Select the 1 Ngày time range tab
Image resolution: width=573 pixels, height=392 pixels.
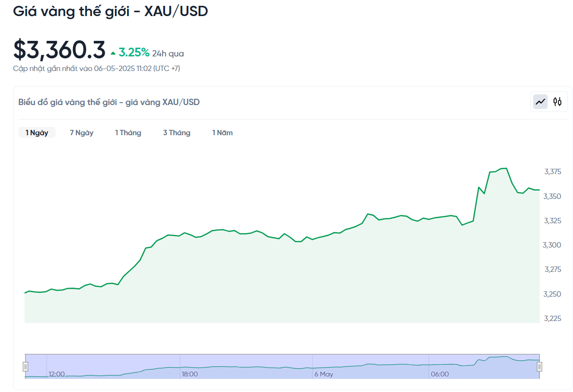[x=37, y=133]
